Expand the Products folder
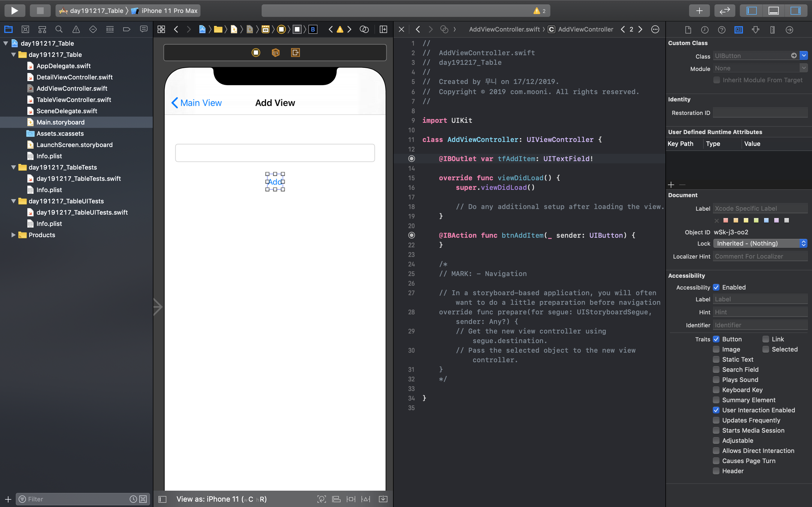812x507 pixels. (14, 235)
